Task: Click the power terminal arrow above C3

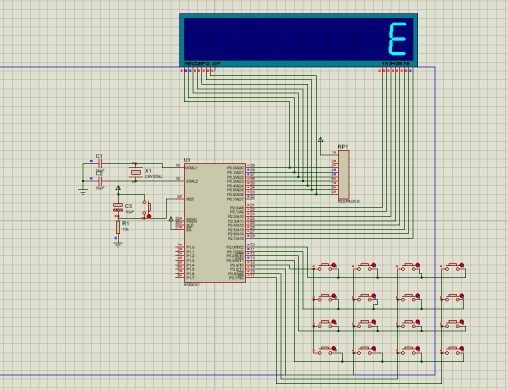Action: click(x=118, y=189)
